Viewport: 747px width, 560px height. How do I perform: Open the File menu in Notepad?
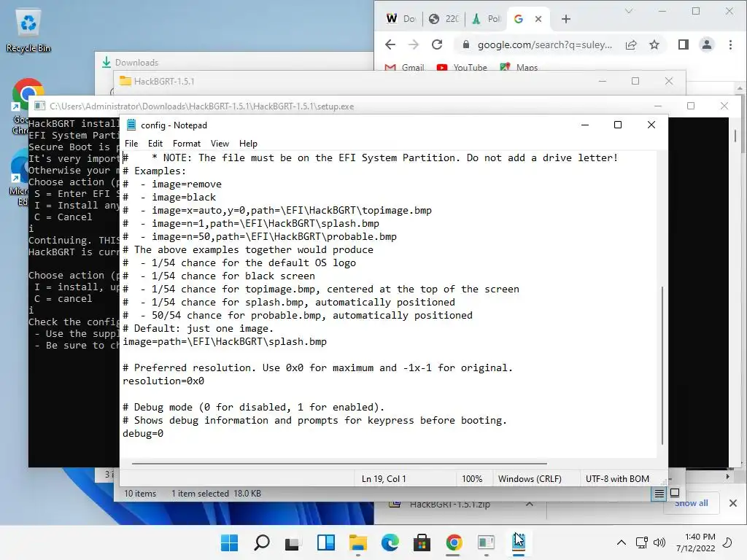tap(131, 144)
